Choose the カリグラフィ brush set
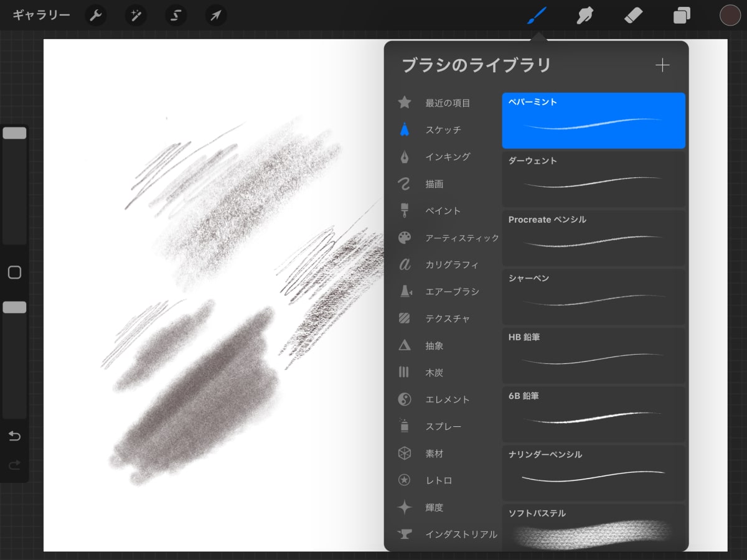The image size is (747, 560). [x=448, y=264]
